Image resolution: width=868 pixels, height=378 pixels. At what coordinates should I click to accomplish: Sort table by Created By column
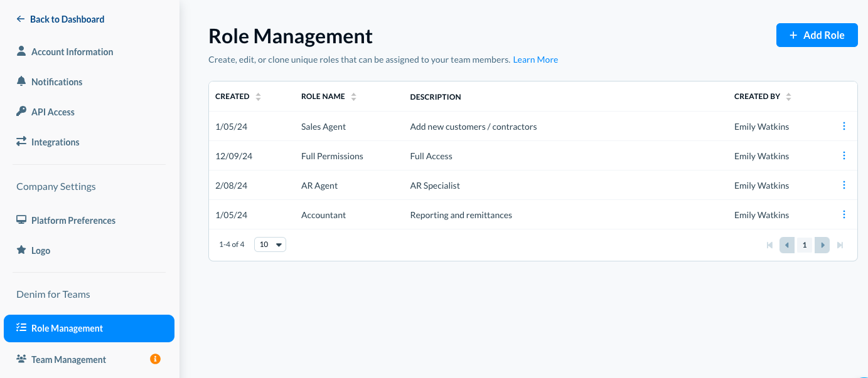pos(788,97)
